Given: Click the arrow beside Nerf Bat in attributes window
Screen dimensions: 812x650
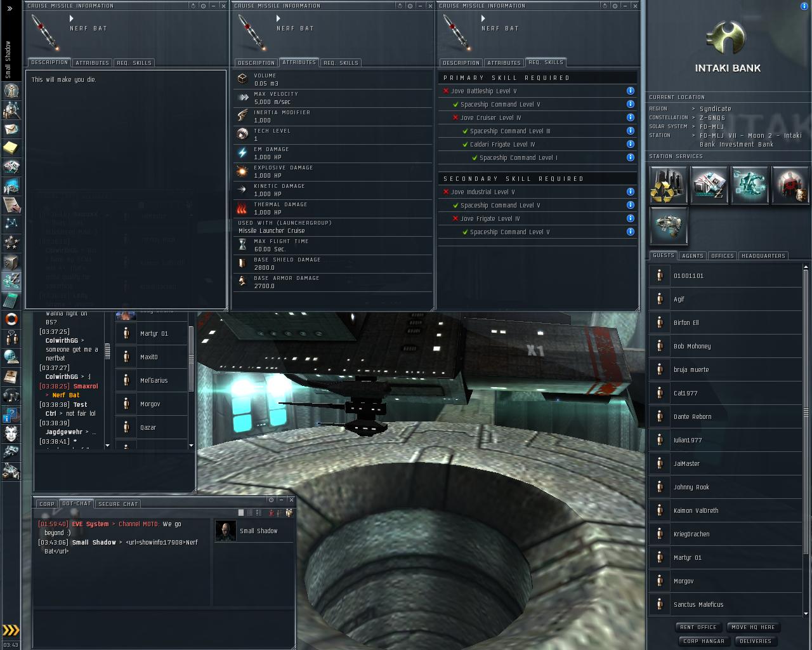Looking at the screenshot, I should click(278, 19).
